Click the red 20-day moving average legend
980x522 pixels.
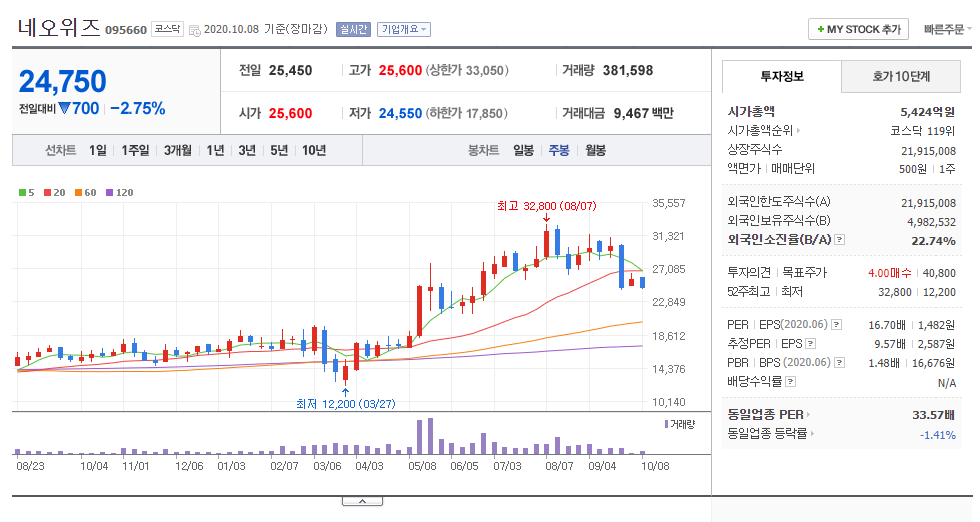pos(54,193)
